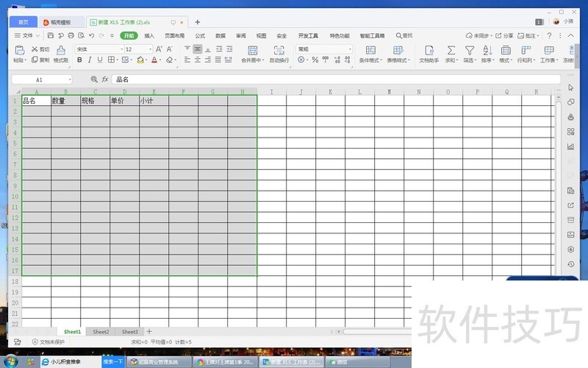This screenshot has width=588, height=368.
Task: Click the Percent style icon
Action: 315,60
